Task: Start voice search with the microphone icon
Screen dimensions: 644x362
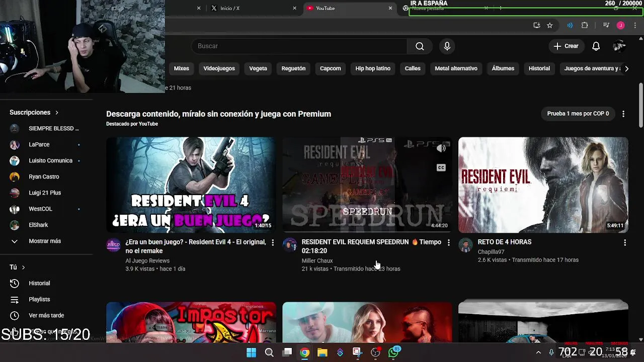Action: (x=447, y=46)
